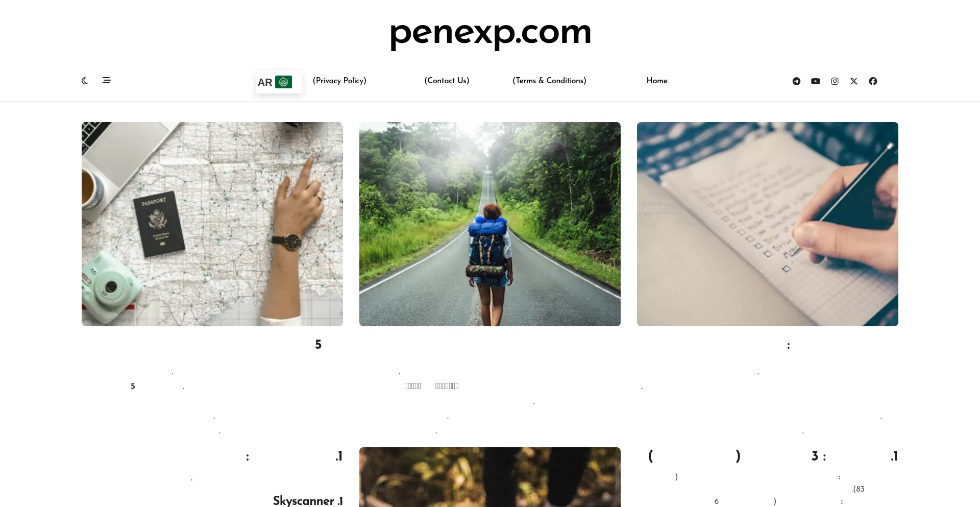Image resolution: width=980 pixels, height=507 pixels.
Task: Open the partially visible bottom article image
Action: pos(490,477)
